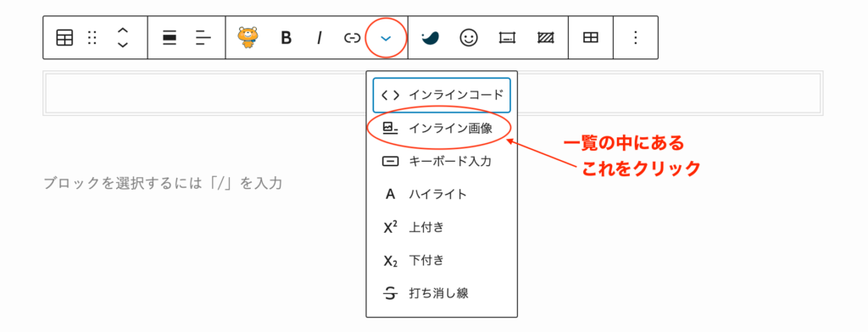Open the column text alignment button
The width and height of the screenshot is (868, 332).
pyautogui.click(x=203, y=37)
